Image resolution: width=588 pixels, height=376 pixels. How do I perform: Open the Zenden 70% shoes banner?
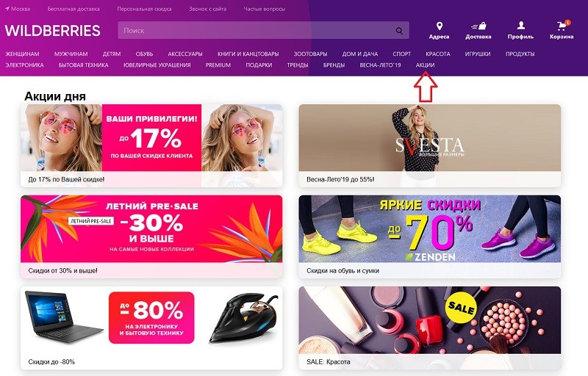430,236
